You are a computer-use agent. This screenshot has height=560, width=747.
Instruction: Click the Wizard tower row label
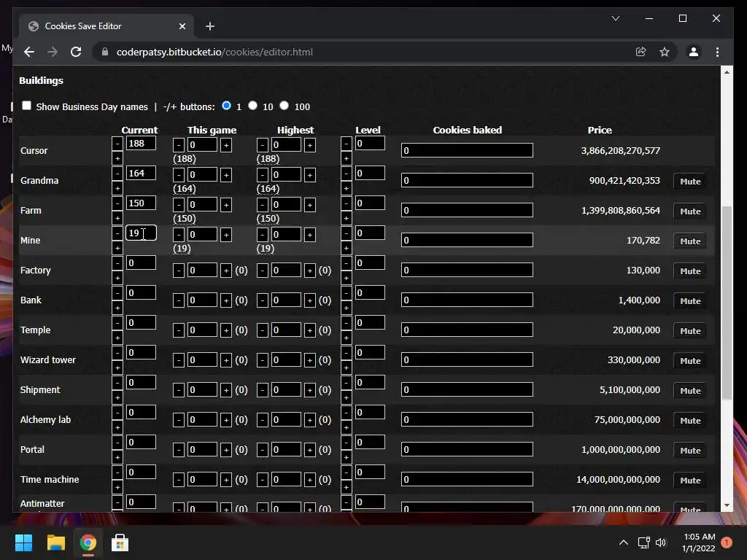click(x=47, y=360)
